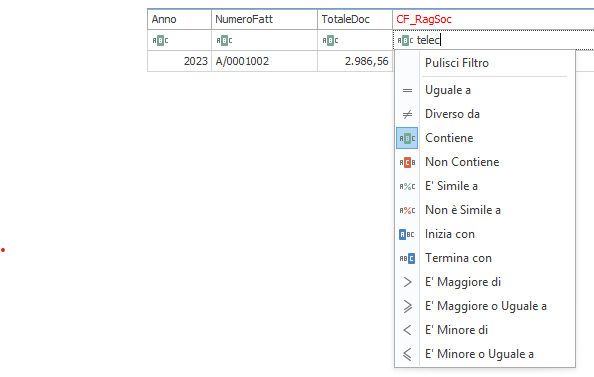Click the highlighted Contiene icon
Image resolution: width=594 pixels, height=377 pixels.
tap(407, 138)
